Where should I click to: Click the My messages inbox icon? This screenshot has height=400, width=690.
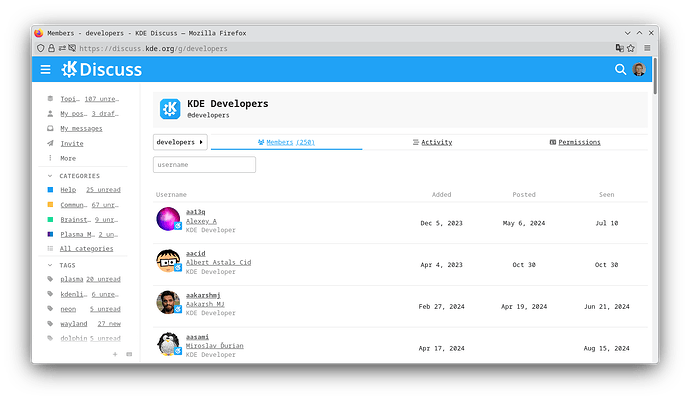[50, 128]
